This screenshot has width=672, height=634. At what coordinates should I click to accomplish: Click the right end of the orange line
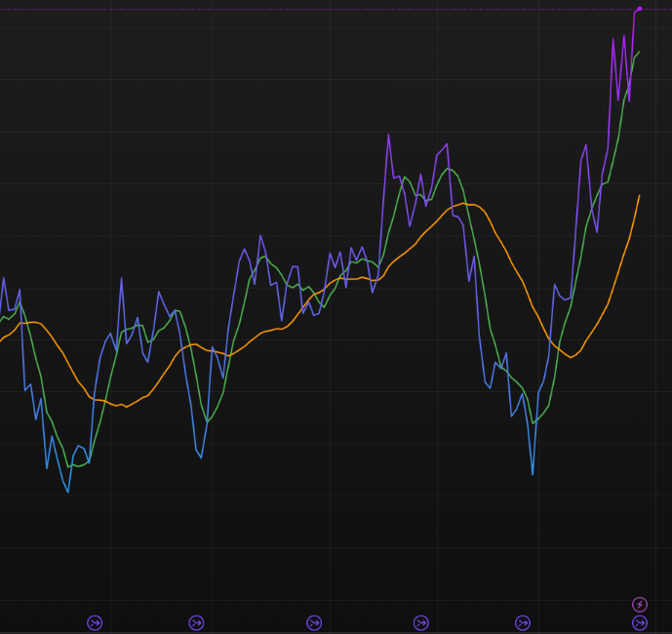click(640, 196)
